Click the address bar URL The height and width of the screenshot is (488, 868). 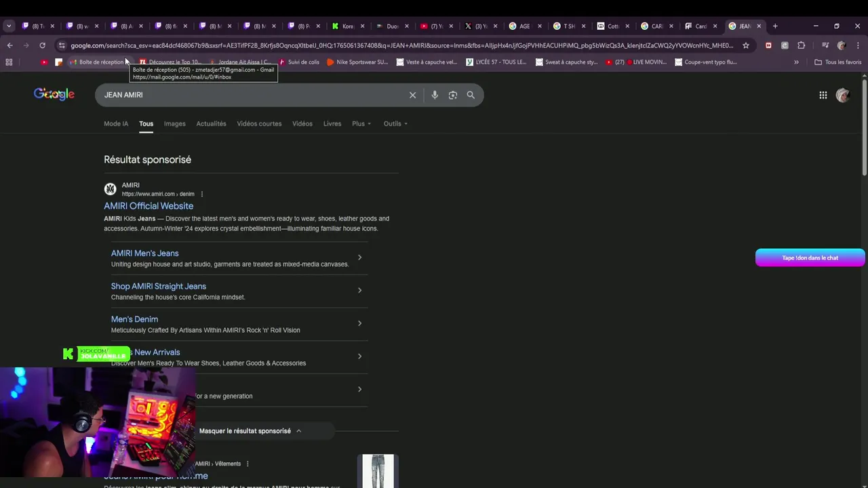pos(401,45)
